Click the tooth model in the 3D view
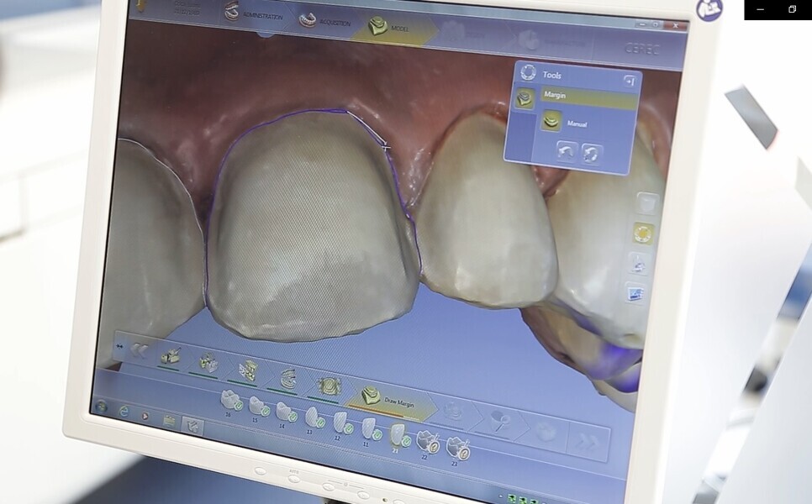The height and width of the screenshot is (504, 812). click(311, 227)
